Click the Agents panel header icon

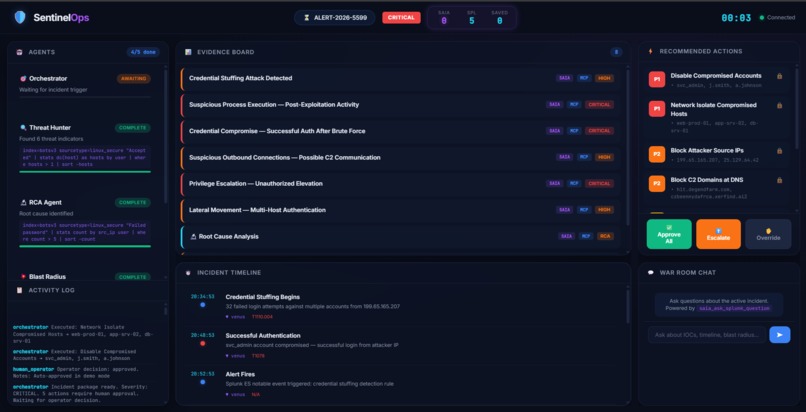pyautogui.click(x=20, y=52)
